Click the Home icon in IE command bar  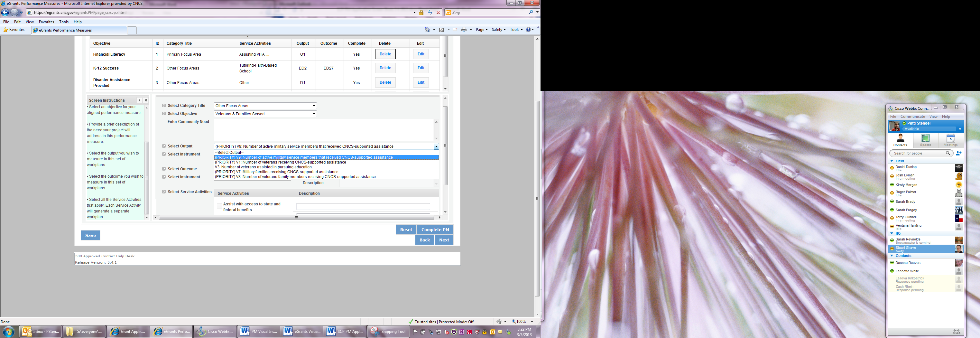(427, 30)
